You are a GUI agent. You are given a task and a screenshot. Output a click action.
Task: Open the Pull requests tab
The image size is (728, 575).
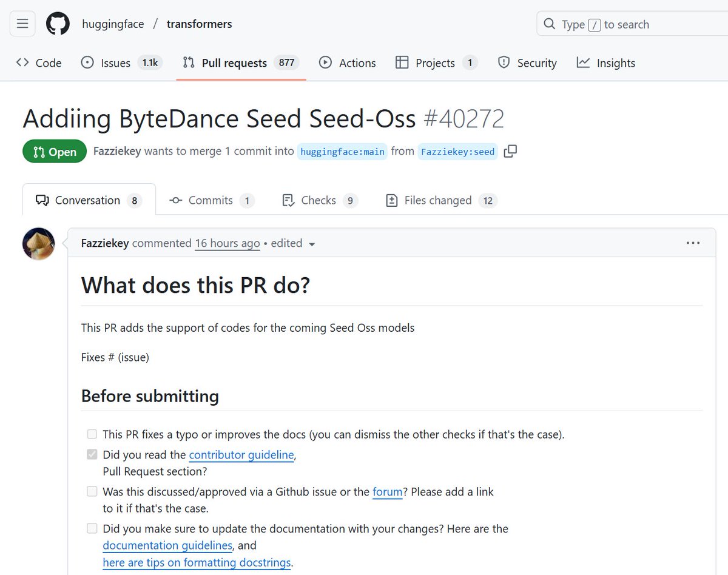241,63
